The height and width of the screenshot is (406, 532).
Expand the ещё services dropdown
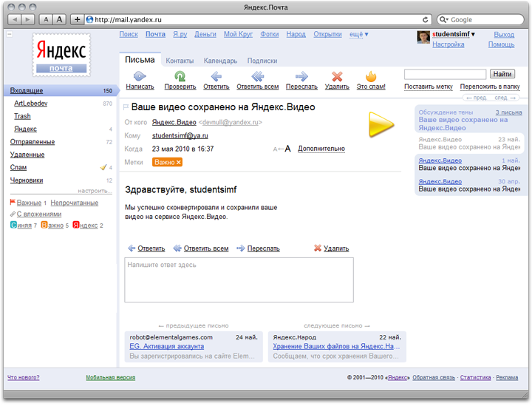[x=359, y=34]
